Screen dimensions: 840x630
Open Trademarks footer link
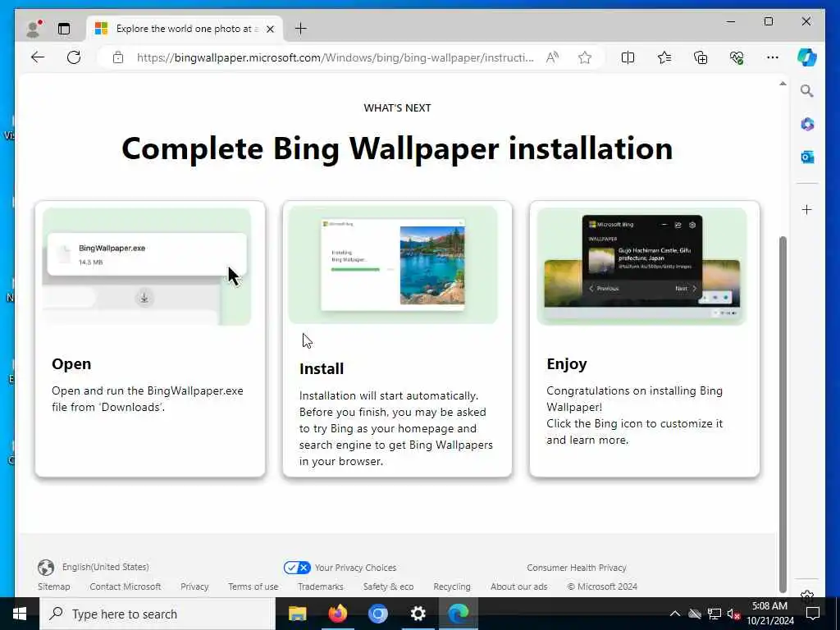tap(321, 587)
